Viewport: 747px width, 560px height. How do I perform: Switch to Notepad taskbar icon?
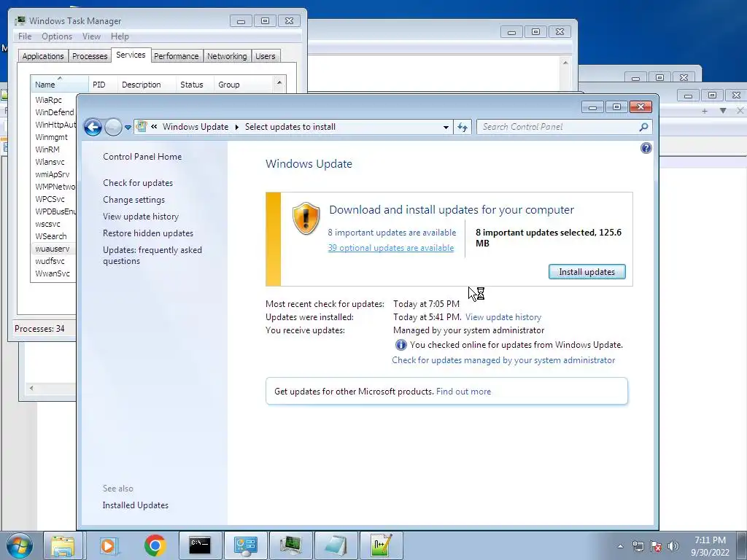336,545
